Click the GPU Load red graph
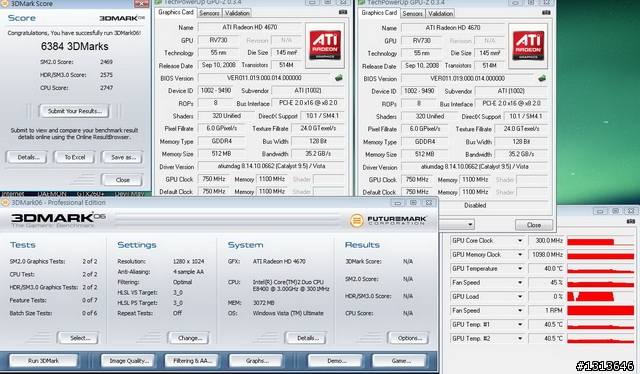The height and width of the screenshot is (374, 640). [601, 296]
